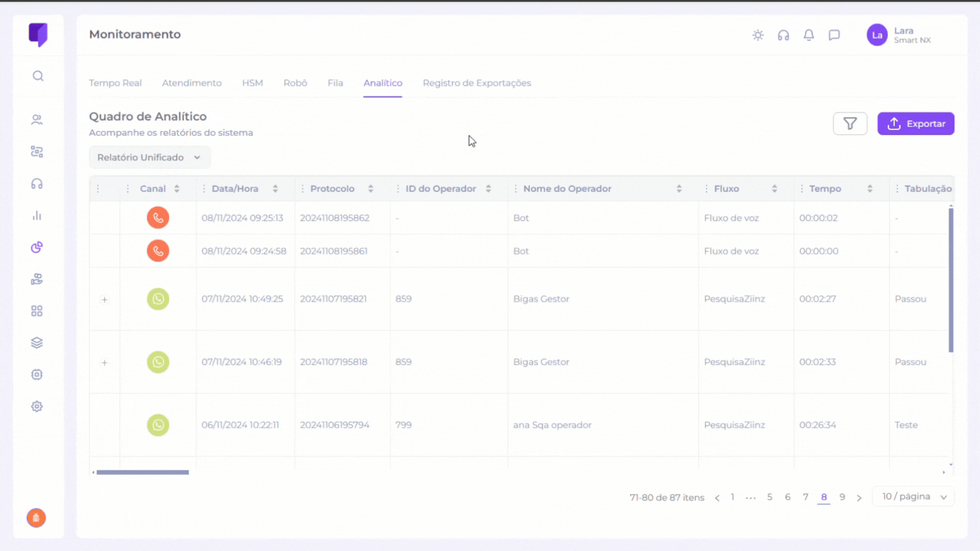Screen dimensions: 980x551
Task: Sort table by Data/Hora column
Action: click(275, 189)
